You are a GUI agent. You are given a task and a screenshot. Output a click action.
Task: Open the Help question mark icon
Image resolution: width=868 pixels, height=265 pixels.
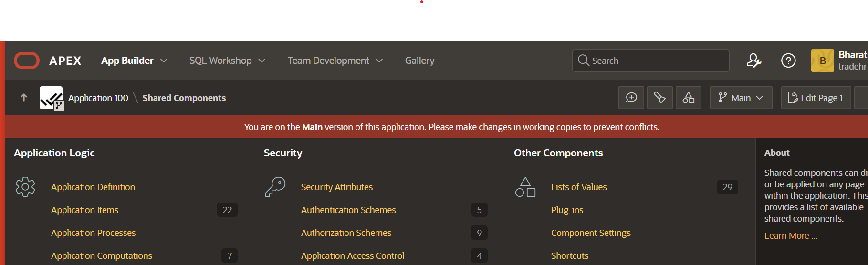(x=788, y=61)
